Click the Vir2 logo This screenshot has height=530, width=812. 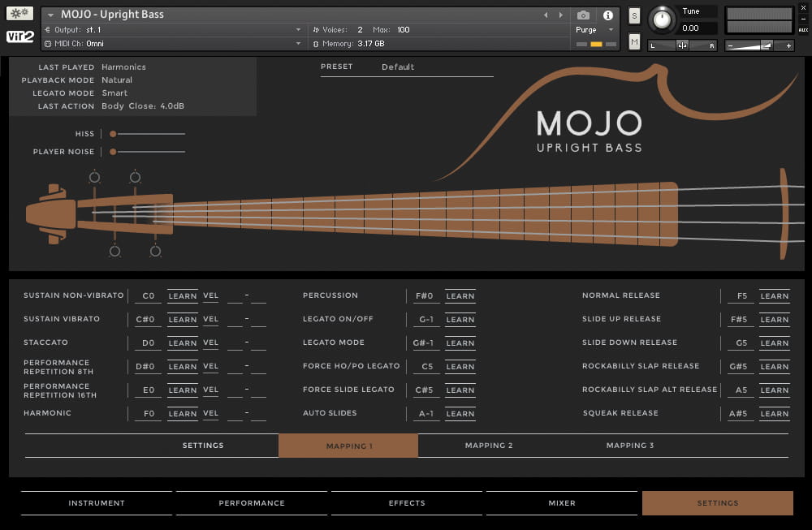click(19, 37)
